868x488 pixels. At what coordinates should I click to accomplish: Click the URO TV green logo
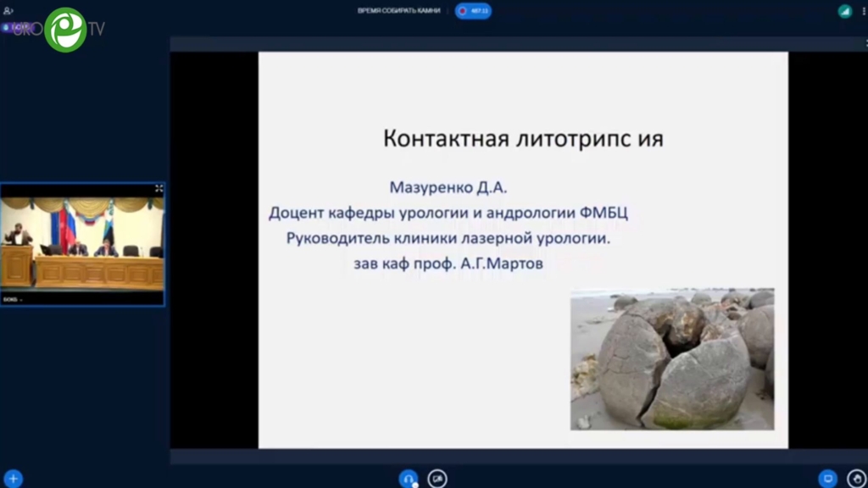tap(66, 30)
